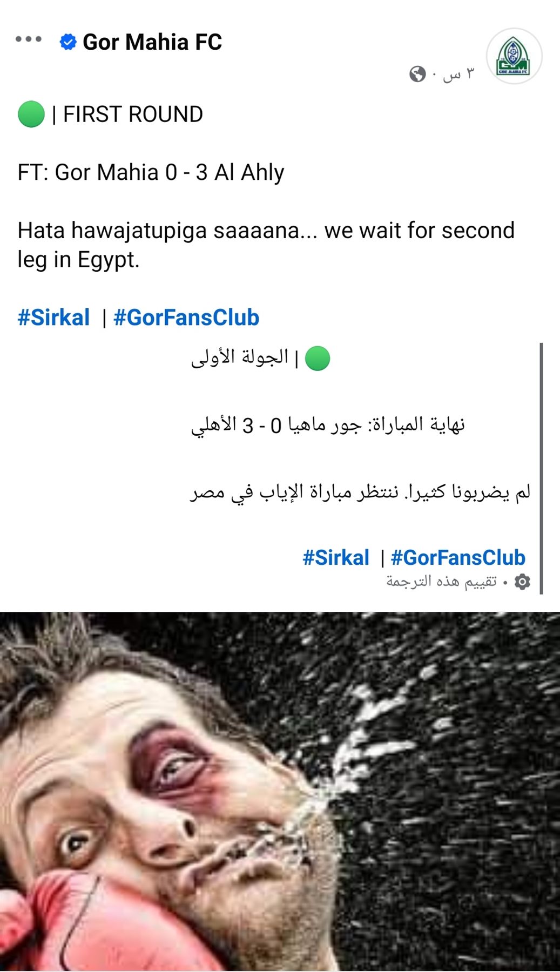Open #GorFansClub hashtag in translated text
560x972 pixels.
click(x=458, y=557)
